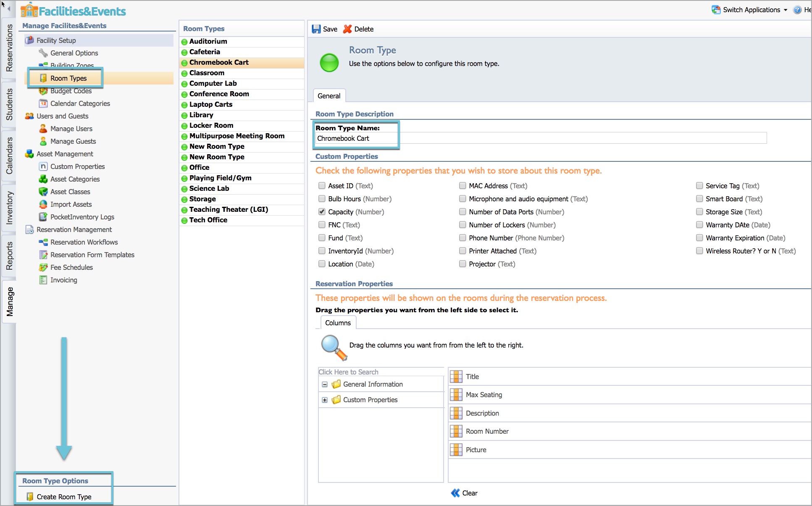Image resolution: width=812 pixels, height=506 pixels.
Task: Click the Asset Classes icon
Action: click(43, 192)
